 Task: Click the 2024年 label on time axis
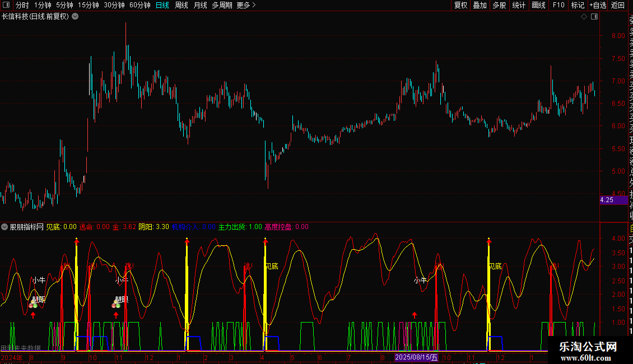point(12,357)
